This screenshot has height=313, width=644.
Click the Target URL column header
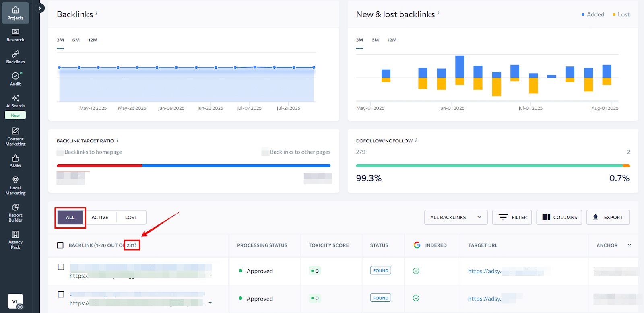click(483, 245)
